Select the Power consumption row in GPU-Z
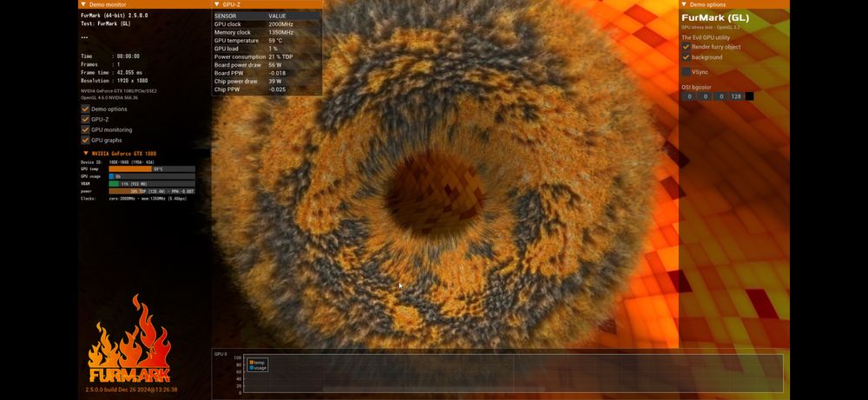868x400 pixels. 266,57
